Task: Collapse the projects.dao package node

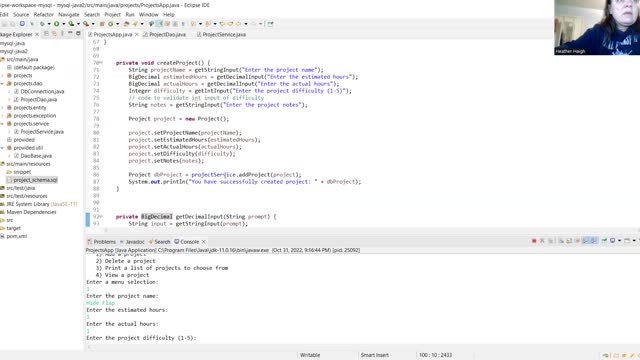Action: click(2, 84)
